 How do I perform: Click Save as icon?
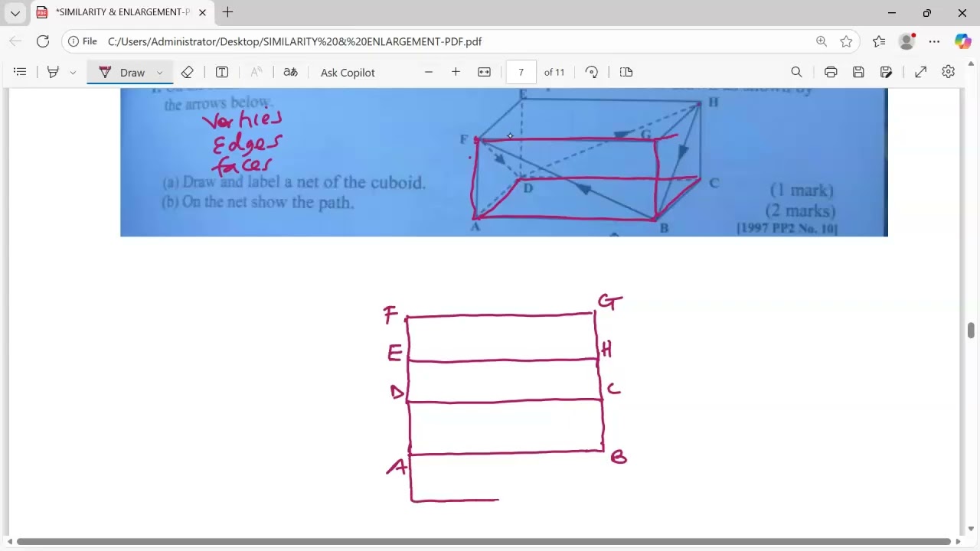click(886, 72)
